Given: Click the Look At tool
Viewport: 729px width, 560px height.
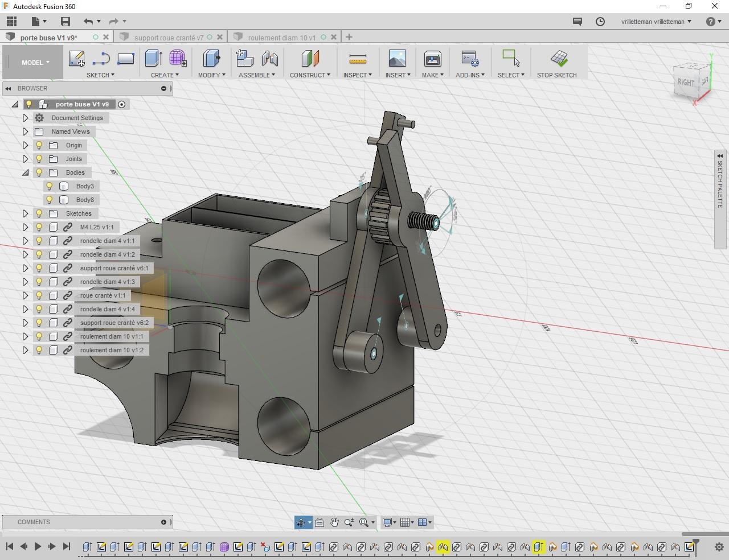Looking at the screenshot, I should (x=320, y=522).
